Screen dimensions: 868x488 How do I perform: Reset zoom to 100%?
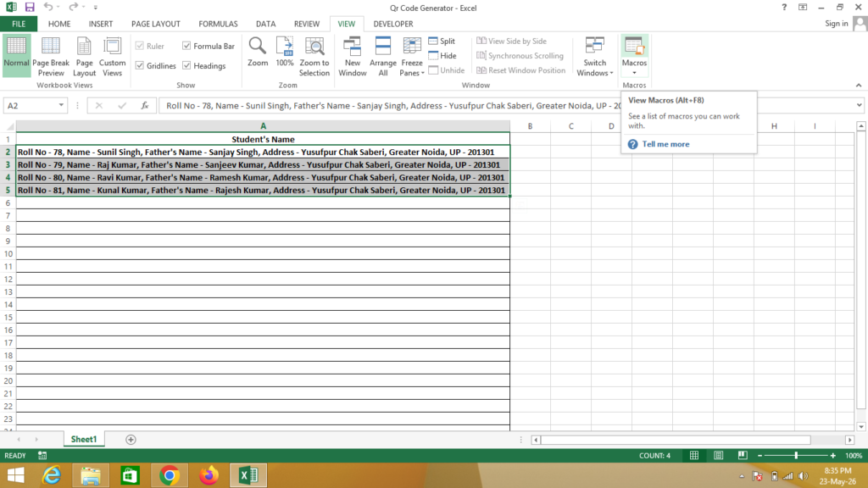click(285, 53)
